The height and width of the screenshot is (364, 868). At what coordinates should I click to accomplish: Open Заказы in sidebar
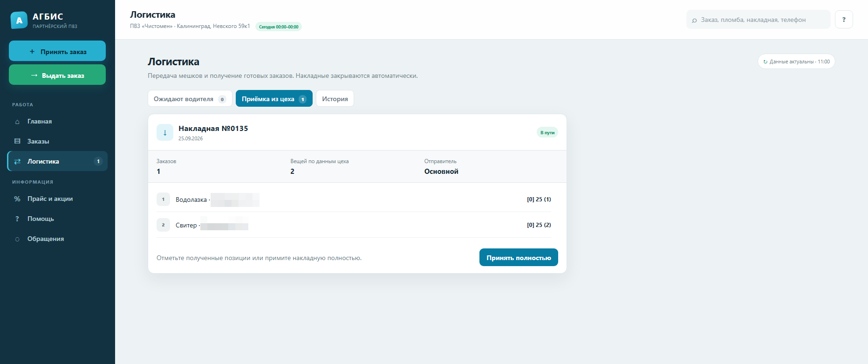pyautogui.click(x=57, y=141)
